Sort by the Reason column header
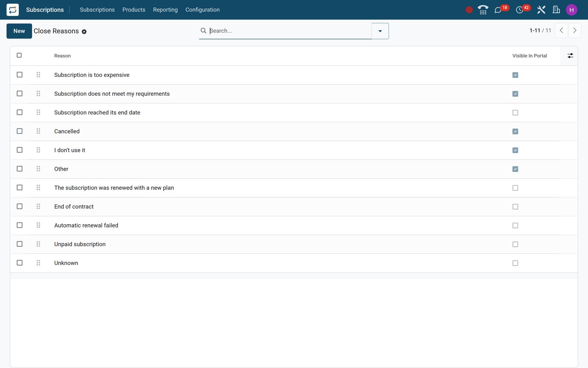Screen dimensions: 588x368 coord(62,56)
